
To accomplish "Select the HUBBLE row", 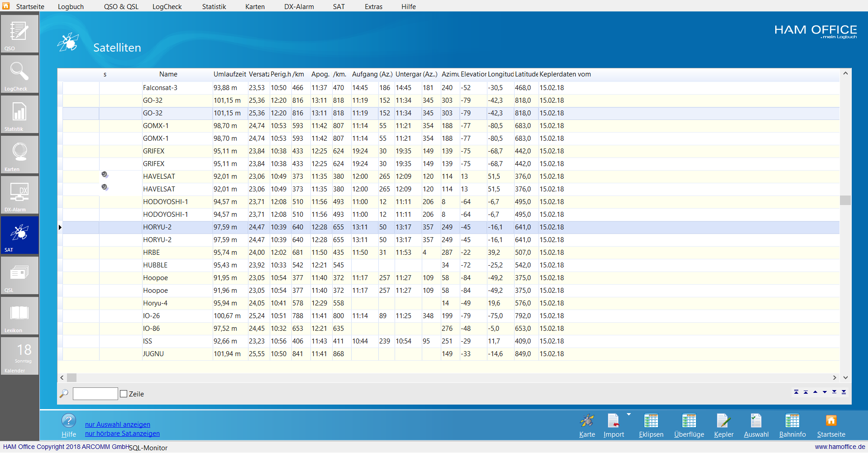I will pos(451,265).
